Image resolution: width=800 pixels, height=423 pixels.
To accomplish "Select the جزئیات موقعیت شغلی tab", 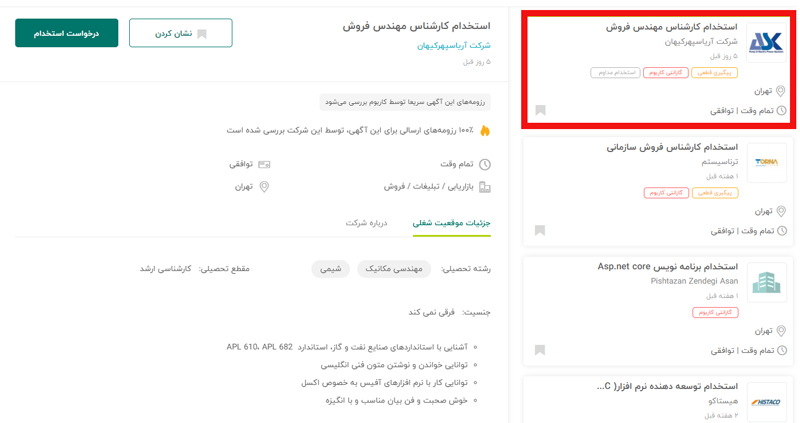I will click(451, 223).
